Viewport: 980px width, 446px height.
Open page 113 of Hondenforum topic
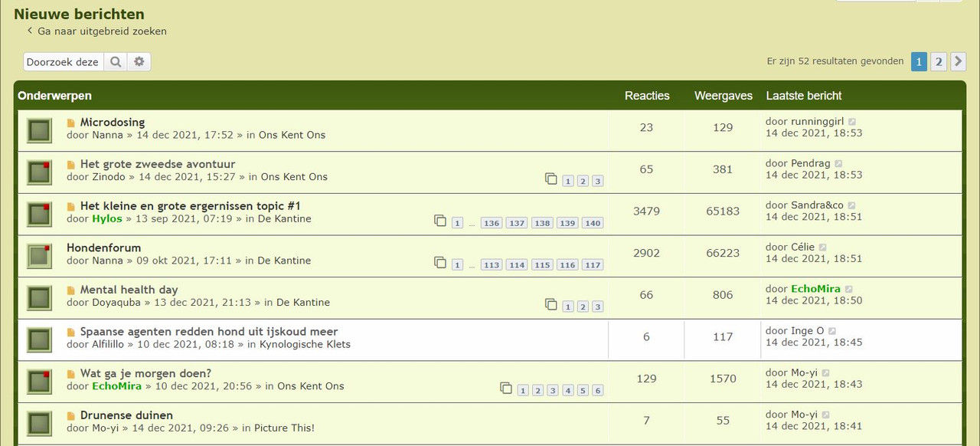(492, 265)
